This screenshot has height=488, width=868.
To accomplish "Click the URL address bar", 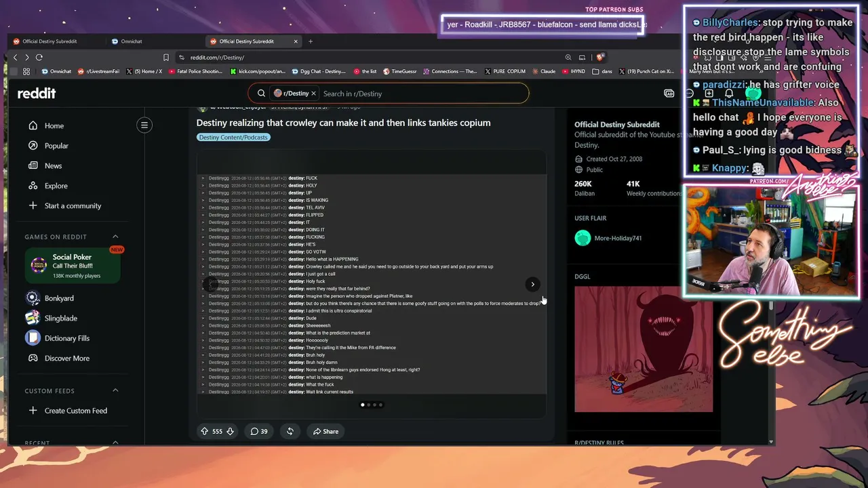I will click(373, 58).
